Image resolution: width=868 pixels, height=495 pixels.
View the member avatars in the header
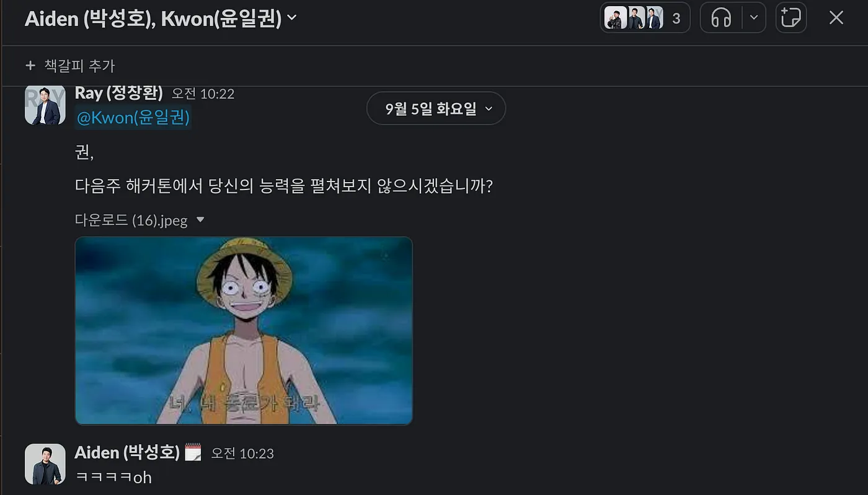[634, 18]
